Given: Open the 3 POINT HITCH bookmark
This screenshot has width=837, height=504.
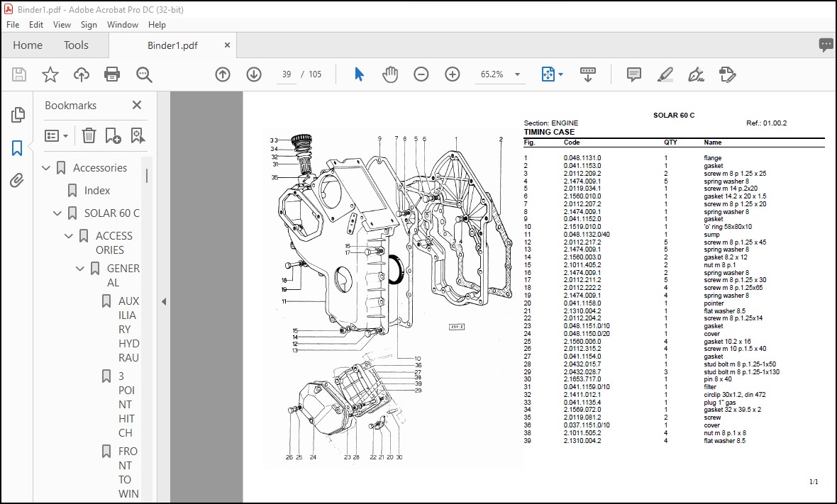Looking at the screenshot, I should point(126,404).
